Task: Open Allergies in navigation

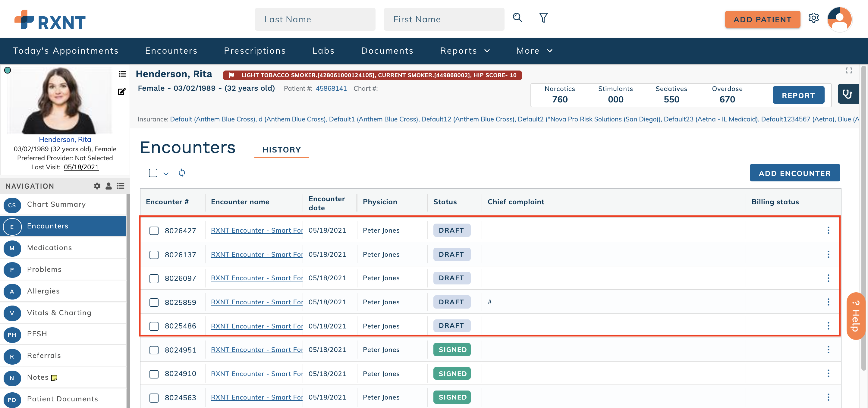Action: coord(63,291)
